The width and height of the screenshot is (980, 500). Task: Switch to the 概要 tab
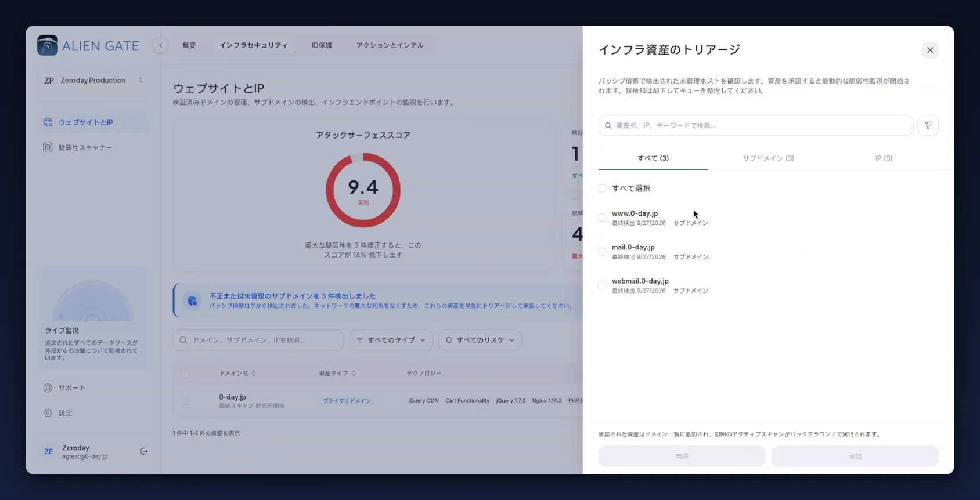click(189, 45)
